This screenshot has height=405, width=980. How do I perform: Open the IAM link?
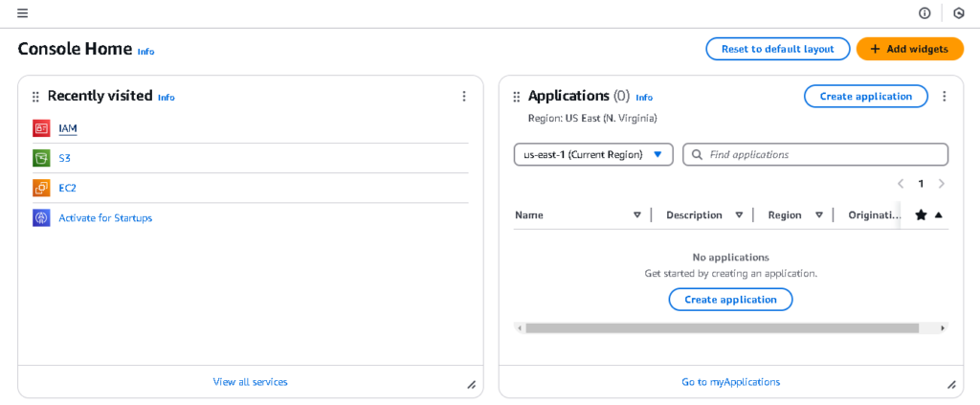point(68,128)
